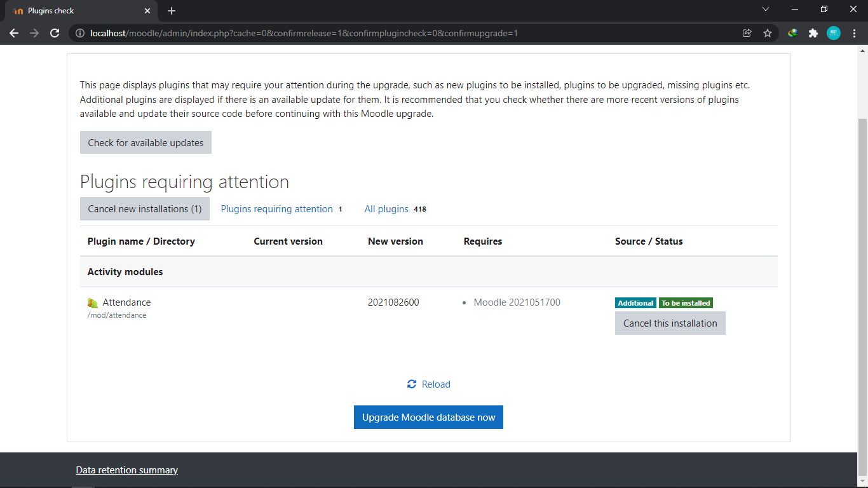Click the Reload refresh icon on the page
This screenshot has width=868, height=488.
412,384
